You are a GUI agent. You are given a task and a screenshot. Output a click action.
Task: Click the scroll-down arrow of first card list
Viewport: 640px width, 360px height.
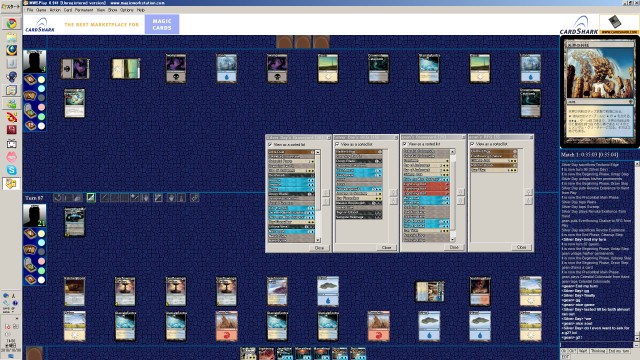point(318,240)
